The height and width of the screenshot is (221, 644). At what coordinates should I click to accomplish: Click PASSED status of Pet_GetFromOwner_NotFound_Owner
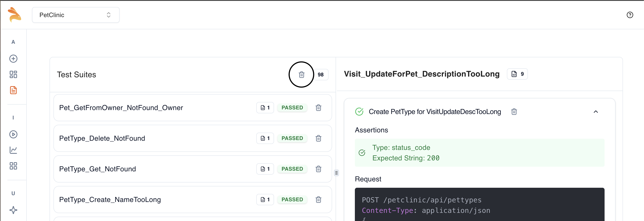(x=292, y=108)
